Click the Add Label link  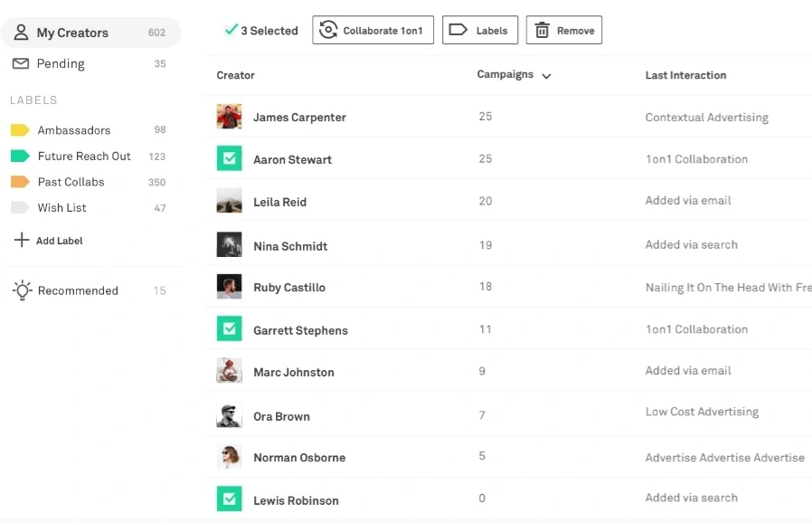[x=59, y=241]
